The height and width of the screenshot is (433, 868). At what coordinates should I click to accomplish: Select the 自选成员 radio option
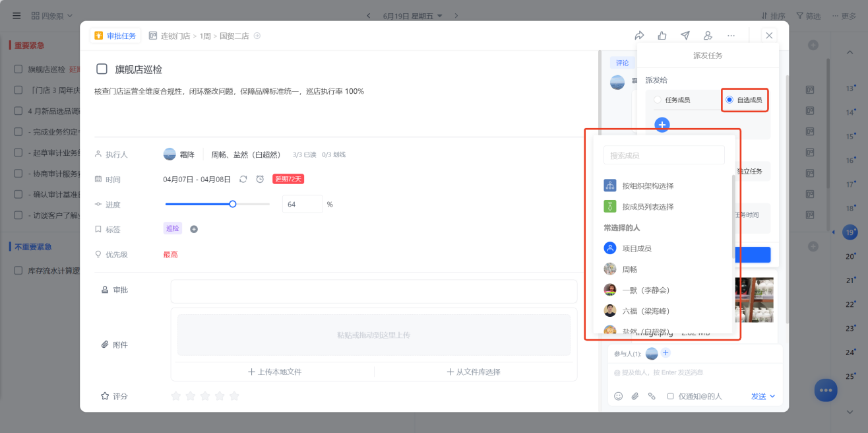click(729, 100)
